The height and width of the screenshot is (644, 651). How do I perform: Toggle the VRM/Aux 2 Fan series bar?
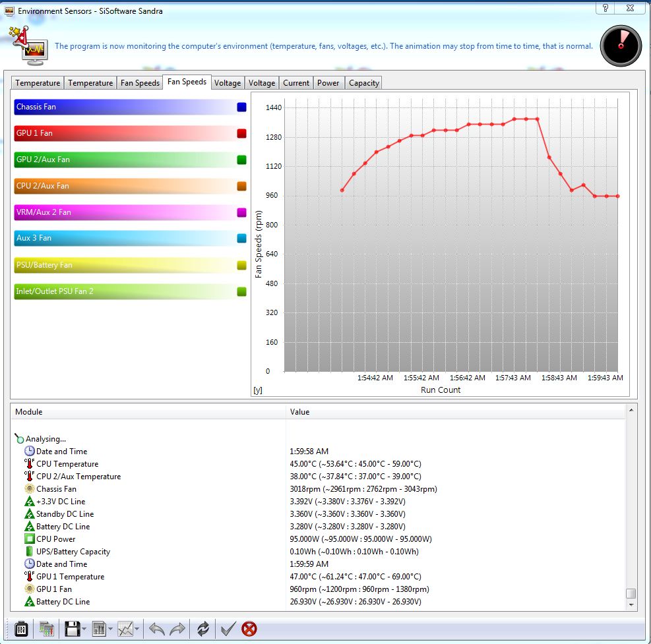pos(131,212)
